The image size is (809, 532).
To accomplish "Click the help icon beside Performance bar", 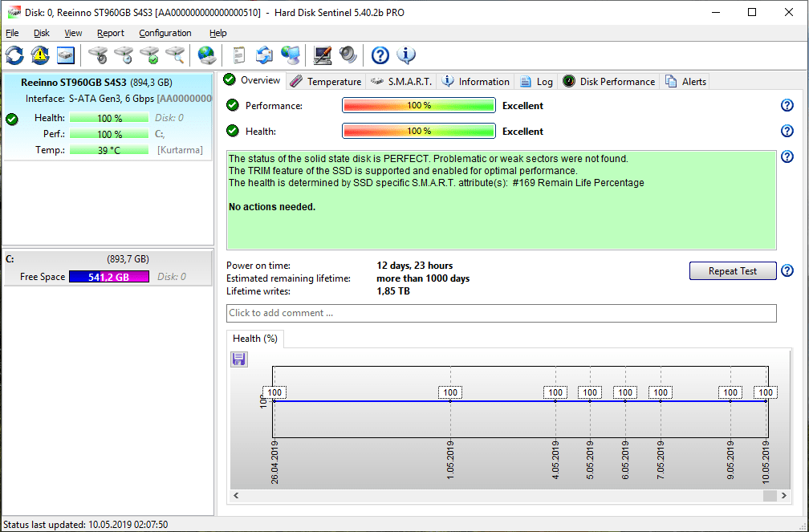I will pos(787,105).
